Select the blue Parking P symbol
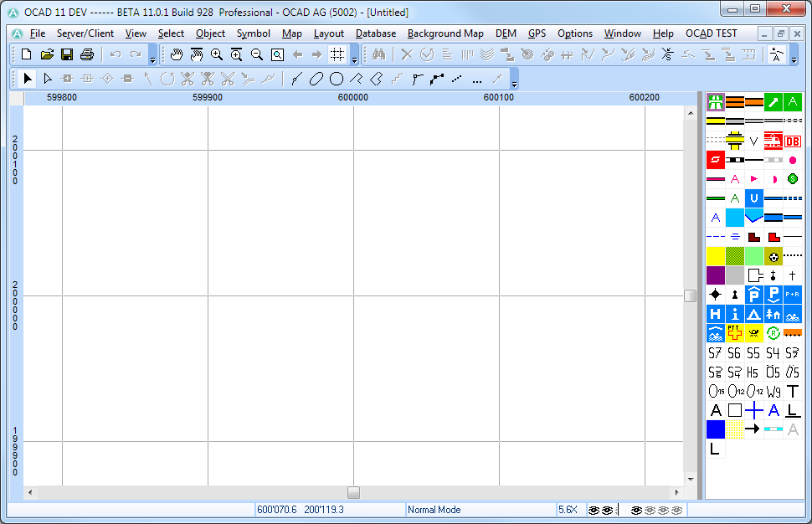 coord(754,295)
